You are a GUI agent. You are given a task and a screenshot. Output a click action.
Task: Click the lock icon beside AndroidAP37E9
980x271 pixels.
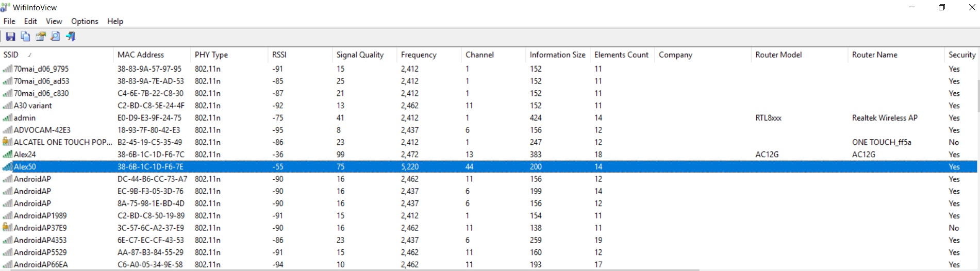tap(7, 227)
